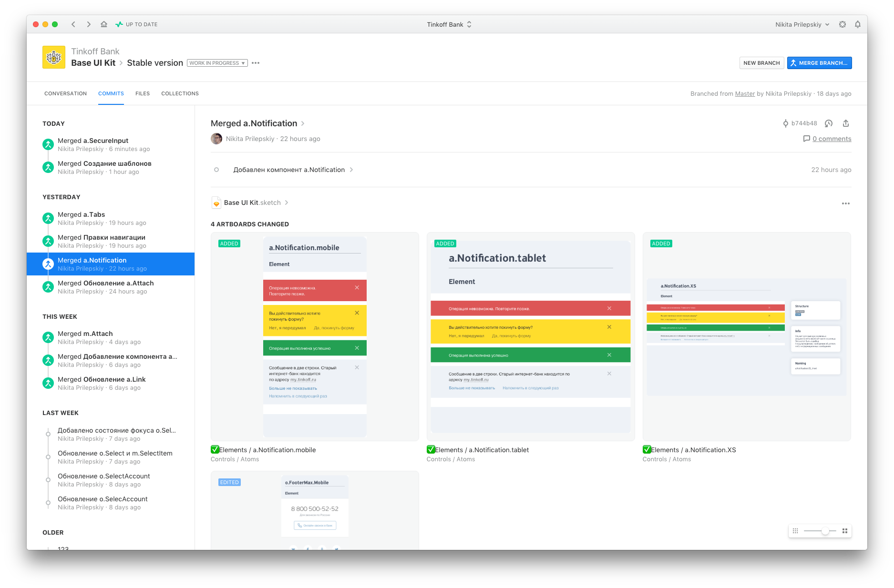Image resolution: width=894 pixels, height=588 pixels.
Task: Open a.Notification.mobile artboard thumbnail
Action: tap(315, 336)
